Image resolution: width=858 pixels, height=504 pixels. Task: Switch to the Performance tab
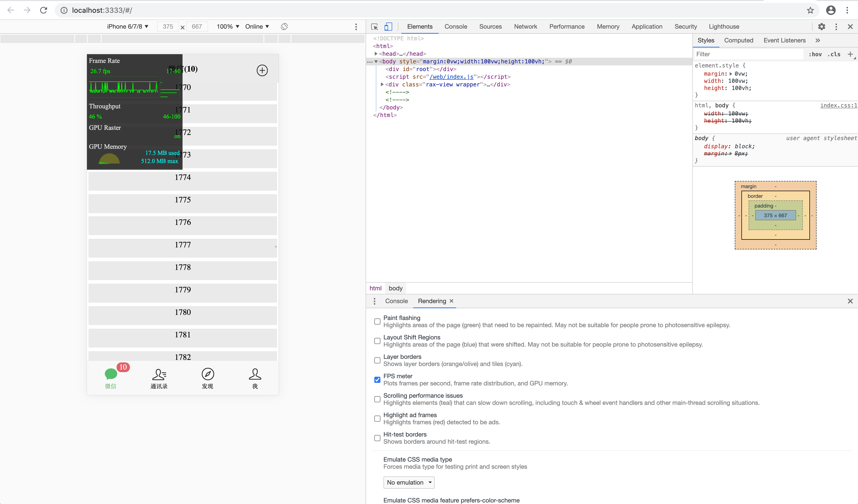[x=567, y=27]
